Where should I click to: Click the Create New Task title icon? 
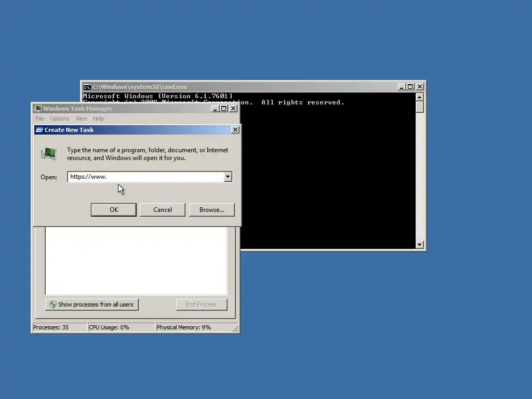click(x=39, y=130)
